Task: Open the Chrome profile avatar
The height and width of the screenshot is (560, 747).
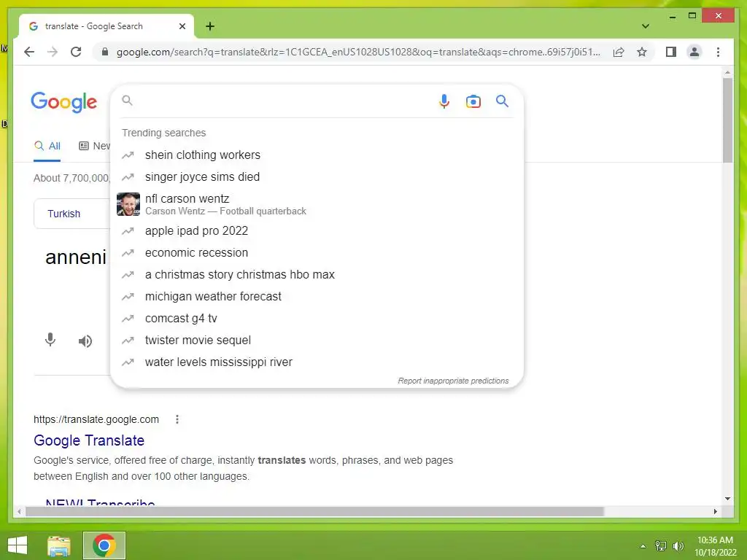Action: click(x=694, y=52)
